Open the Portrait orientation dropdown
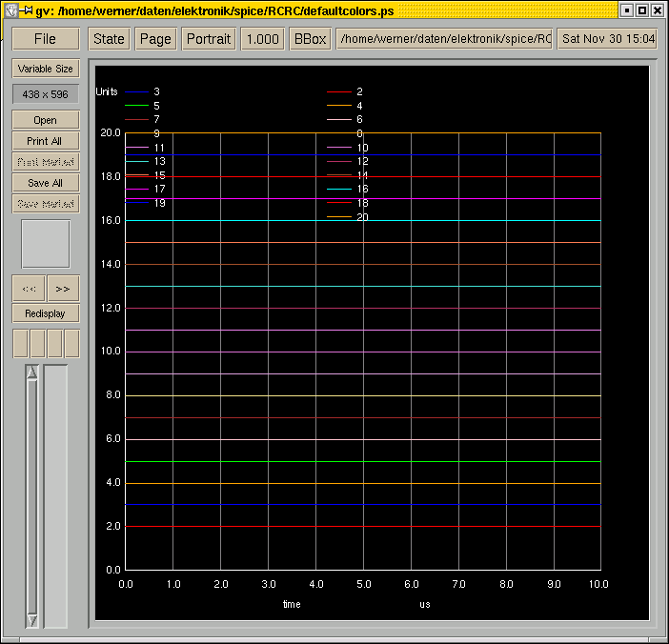Screen dimensions: 669x644 pos(209,39)
